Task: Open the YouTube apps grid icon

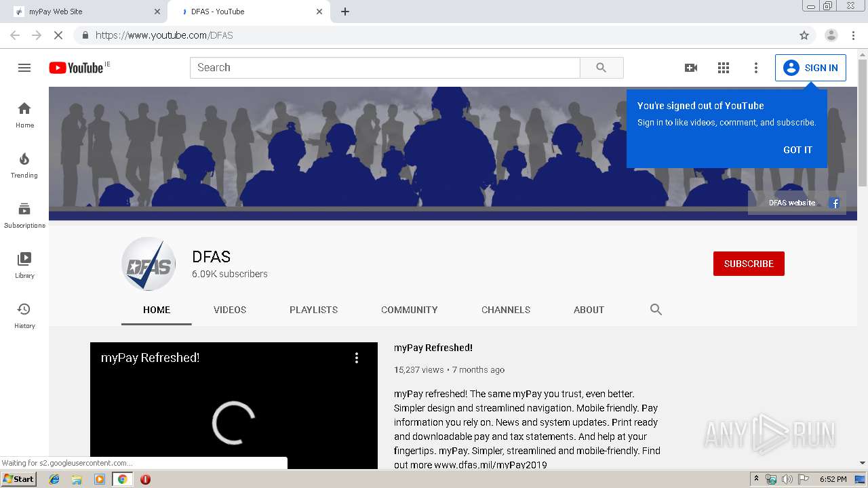Action: pyautogui.click(x=724, y=68)
